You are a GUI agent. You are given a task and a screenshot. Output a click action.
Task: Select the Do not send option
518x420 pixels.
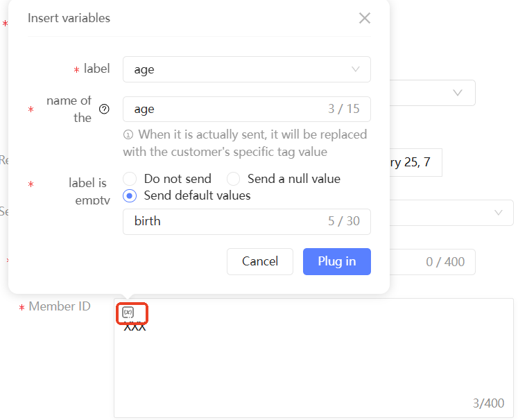click(x=130, y=179)
